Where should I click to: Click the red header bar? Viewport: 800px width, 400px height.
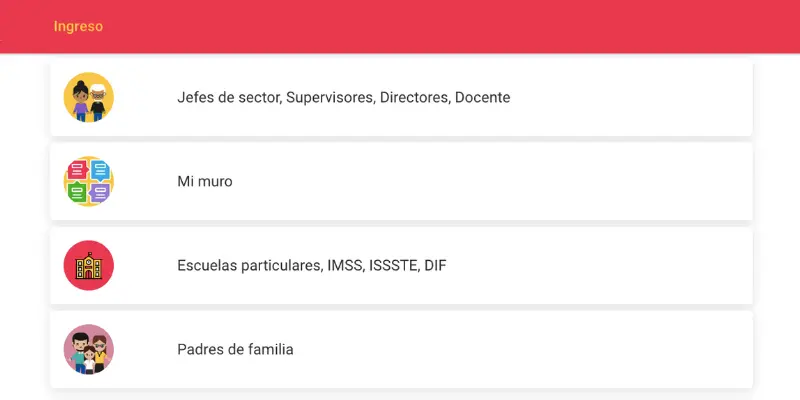[450, 27]
